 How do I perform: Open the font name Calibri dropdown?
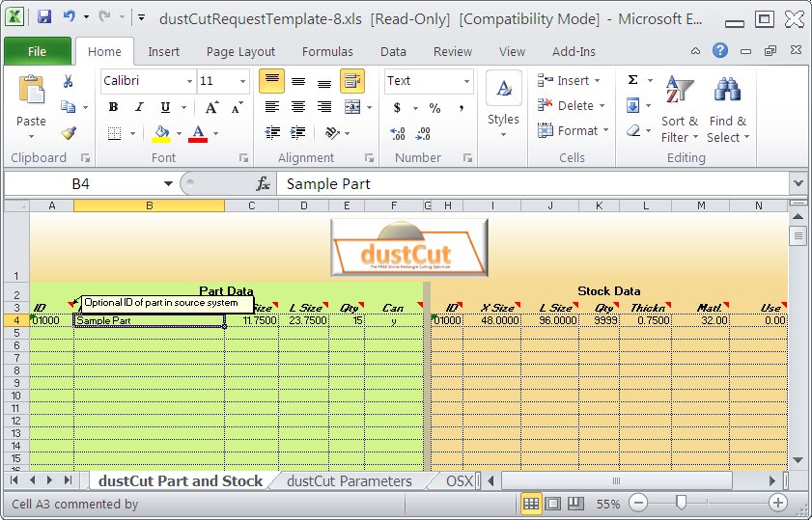(x=189, y=81)
